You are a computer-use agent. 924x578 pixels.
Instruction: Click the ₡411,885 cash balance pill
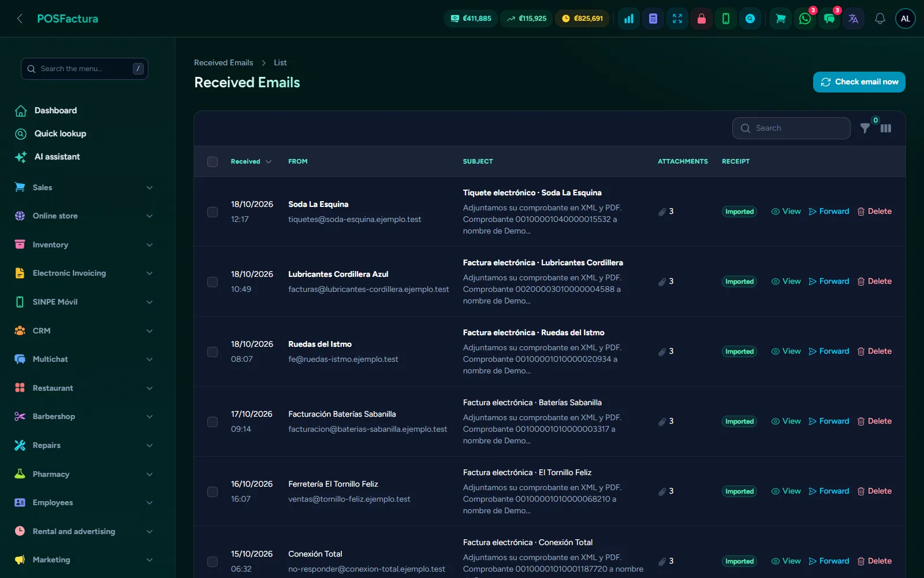pyautogui.click(x=471, y=18)
